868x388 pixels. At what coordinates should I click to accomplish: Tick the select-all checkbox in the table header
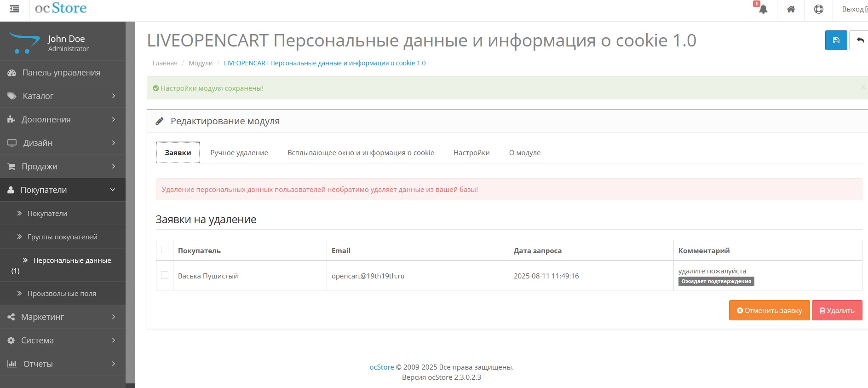165,249
